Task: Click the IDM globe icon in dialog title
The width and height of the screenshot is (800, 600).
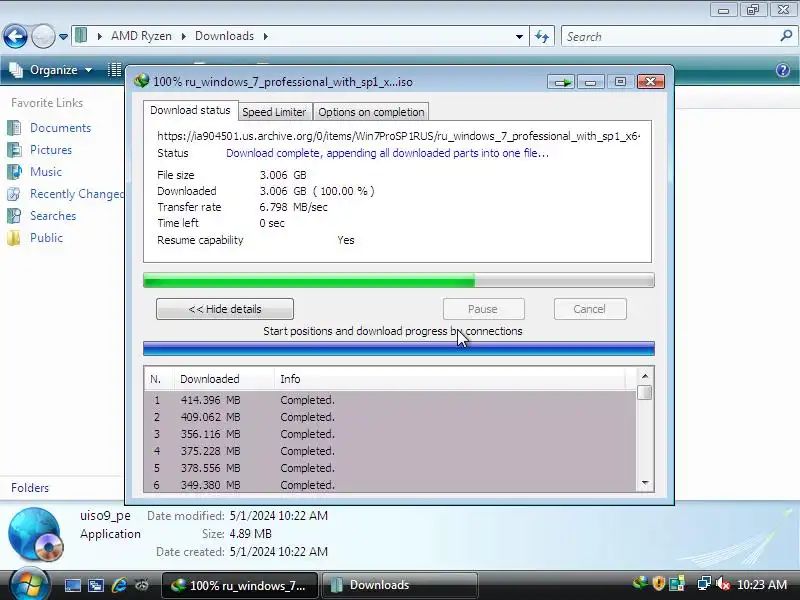Action: click(141, 81)
